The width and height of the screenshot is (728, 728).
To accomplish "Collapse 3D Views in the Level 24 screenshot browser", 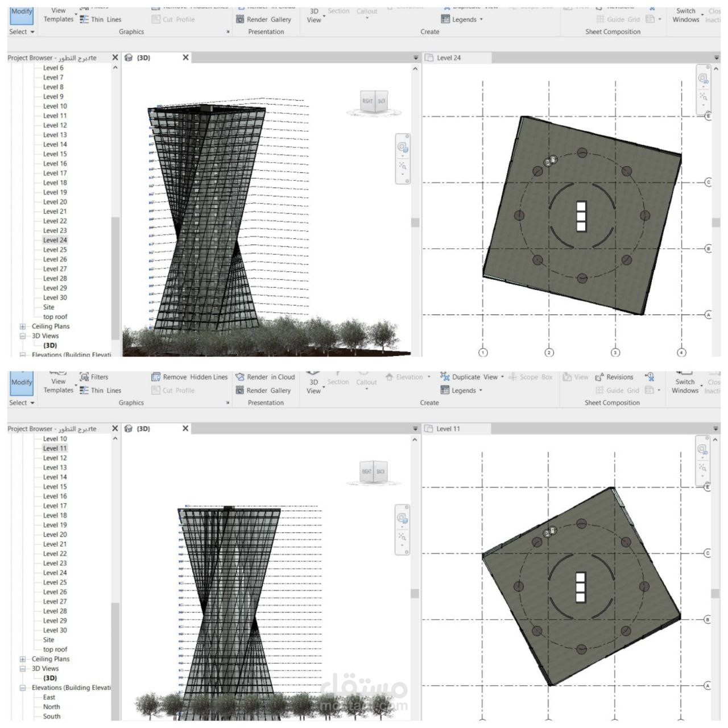I will pos(23,336).
